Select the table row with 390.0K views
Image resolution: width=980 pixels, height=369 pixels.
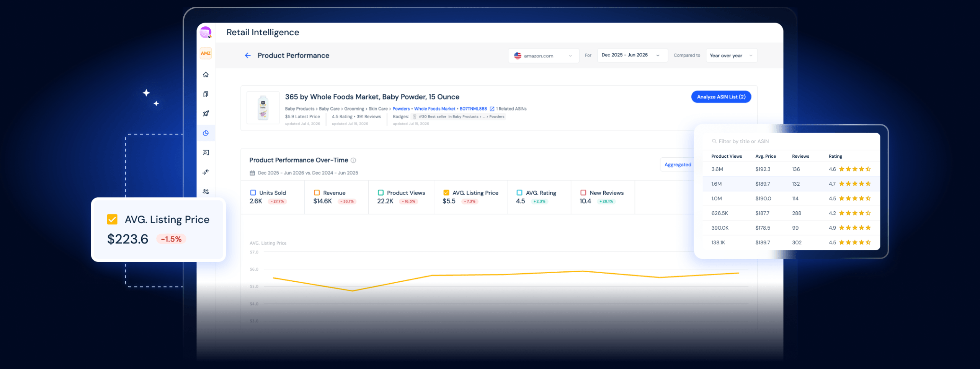point(791,228)
